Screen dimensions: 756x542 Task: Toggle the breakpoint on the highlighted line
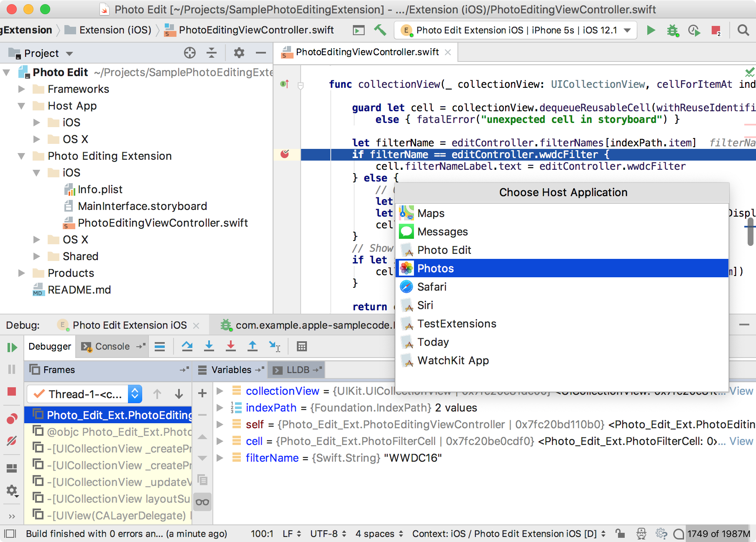[285, 154]
